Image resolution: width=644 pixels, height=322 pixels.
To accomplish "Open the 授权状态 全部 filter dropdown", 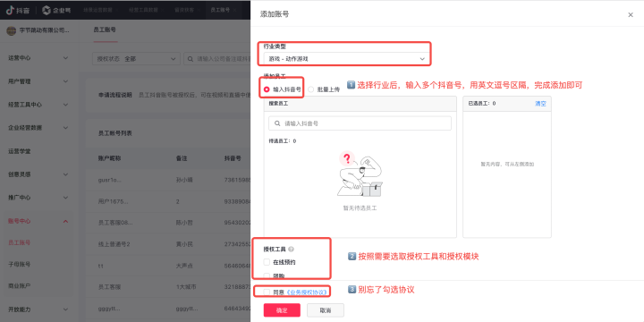I will [x=136, y=59].
